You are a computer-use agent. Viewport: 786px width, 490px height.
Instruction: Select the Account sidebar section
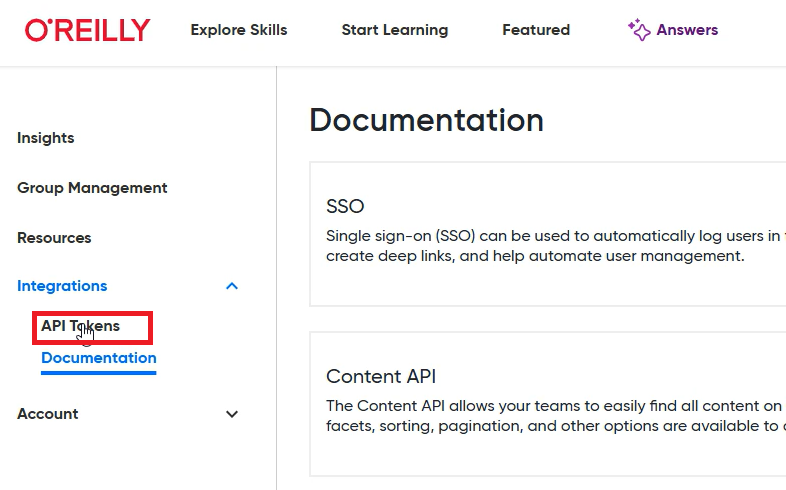[x=48, y=414]
